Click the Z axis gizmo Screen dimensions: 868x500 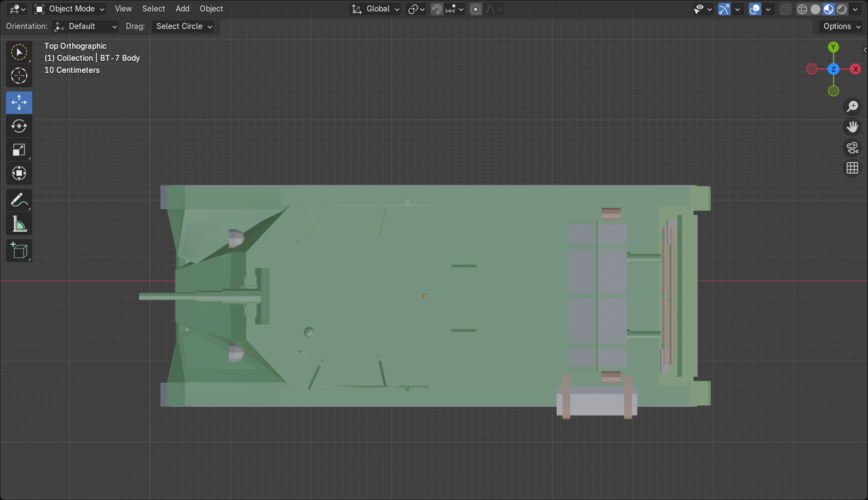(x=834, y=69)
